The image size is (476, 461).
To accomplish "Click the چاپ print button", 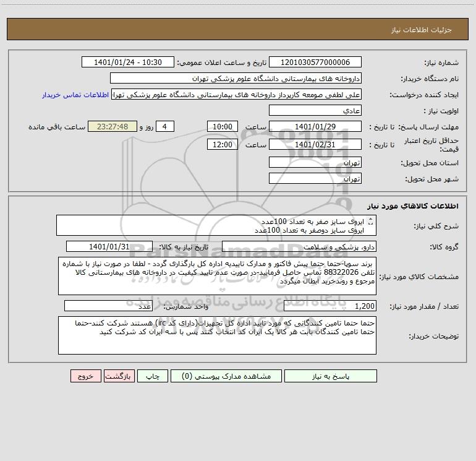I will click(x=153, y=376).
